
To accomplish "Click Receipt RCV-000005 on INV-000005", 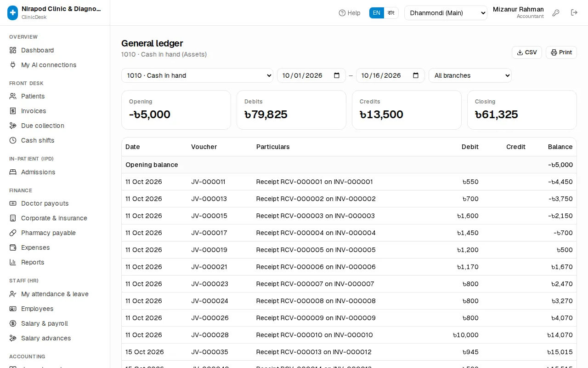I will click(316, 250).
